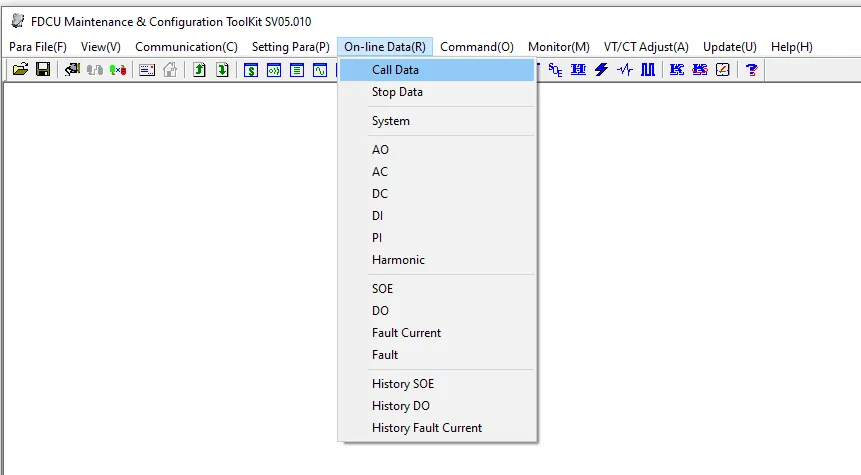Open the Communication(C) menu
The height and width of the screenshot is (475, 861).
pyautogui.click(x=186, y=47)
